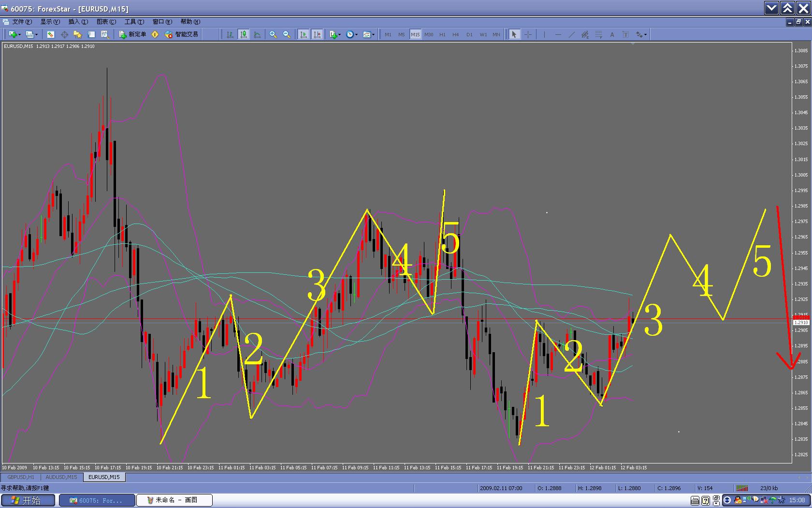The height and width of the screenshot is (508, 812).
Task: Select the text label tool
Action: pos(625,34)
